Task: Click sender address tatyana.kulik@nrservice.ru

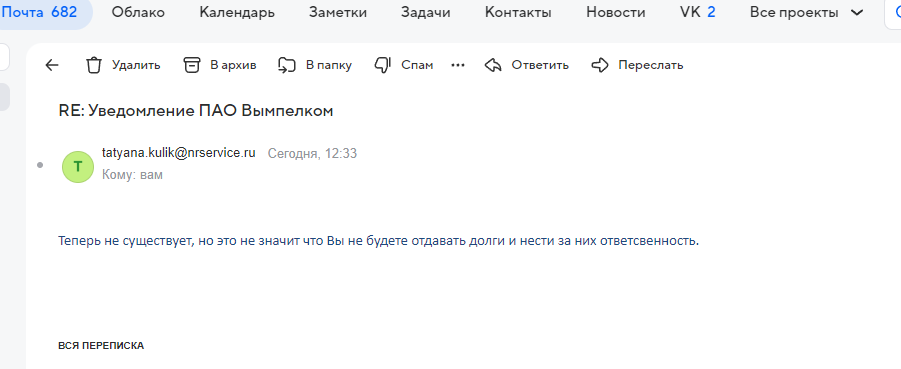Action: coord(178,153)
